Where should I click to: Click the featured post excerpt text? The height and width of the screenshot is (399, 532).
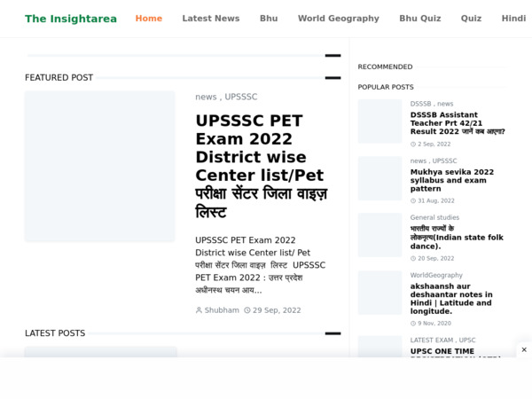point(260,265)
